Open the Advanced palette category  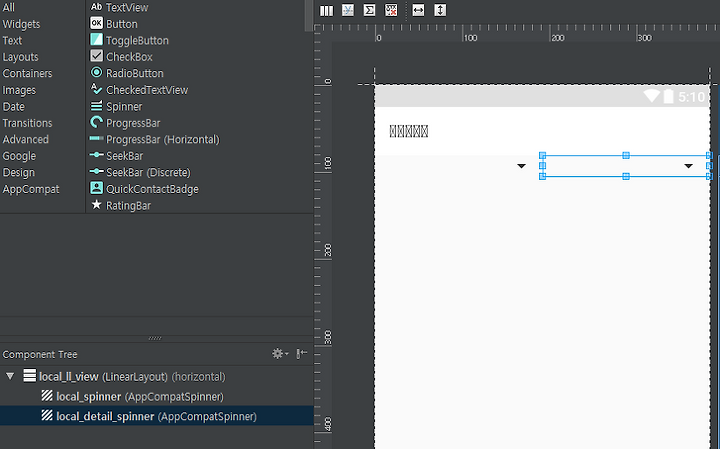(25, 140)
